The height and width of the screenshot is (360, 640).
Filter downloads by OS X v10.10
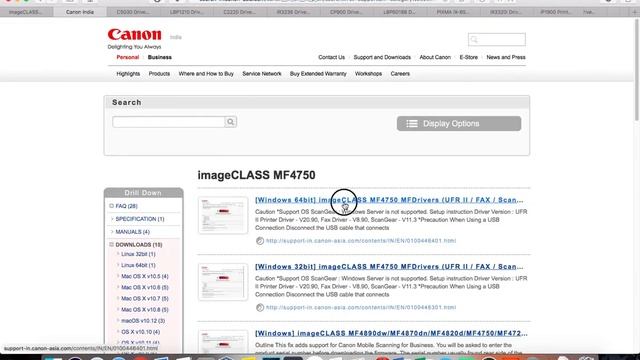140,332
